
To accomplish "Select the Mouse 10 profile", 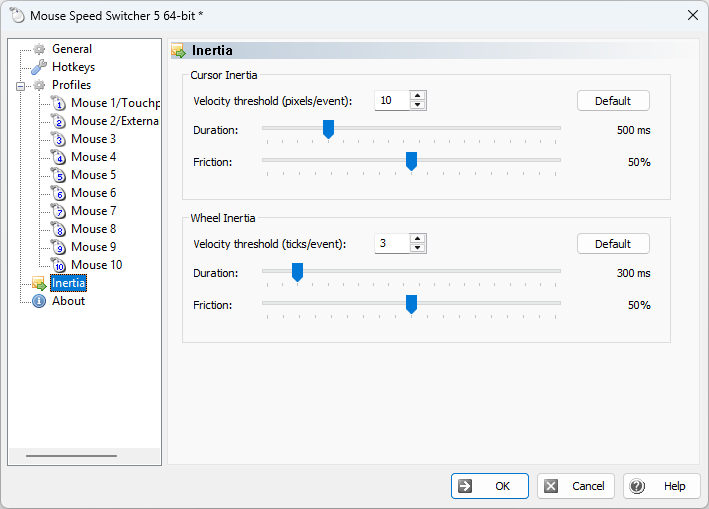I will 97,265.
